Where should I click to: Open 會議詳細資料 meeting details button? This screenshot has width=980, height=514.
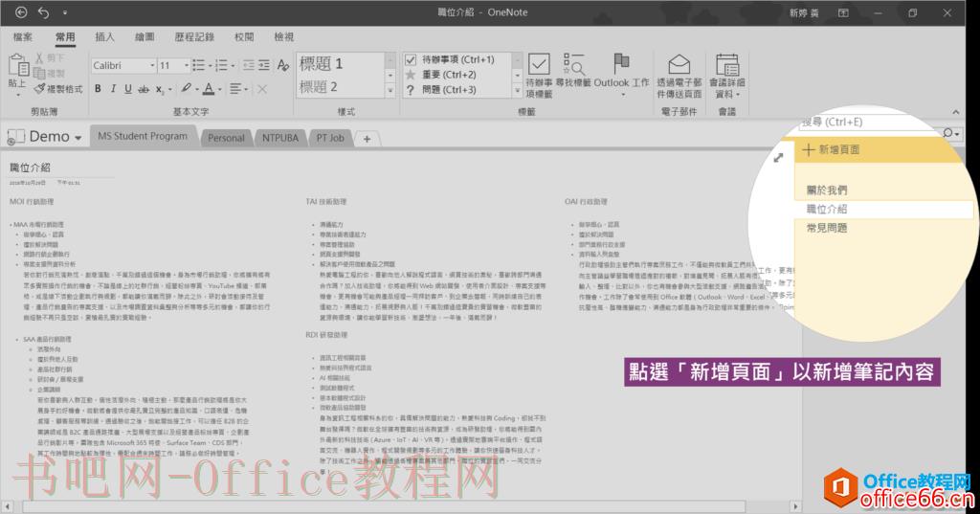click(x=727, y=76)
